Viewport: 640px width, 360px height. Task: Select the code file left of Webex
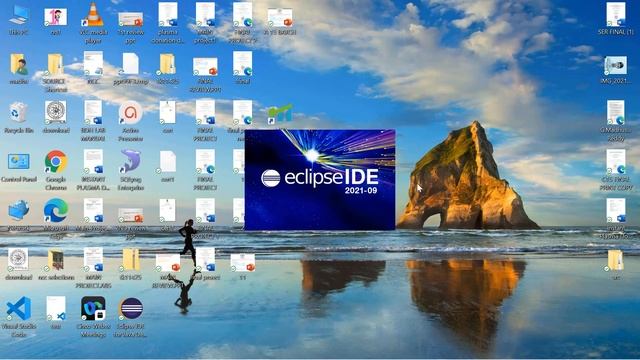tap(56, 311)
